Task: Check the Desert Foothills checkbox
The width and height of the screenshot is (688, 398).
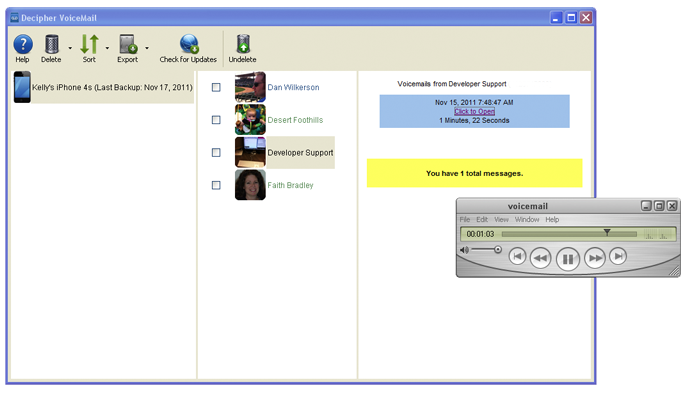Action: 216,120
